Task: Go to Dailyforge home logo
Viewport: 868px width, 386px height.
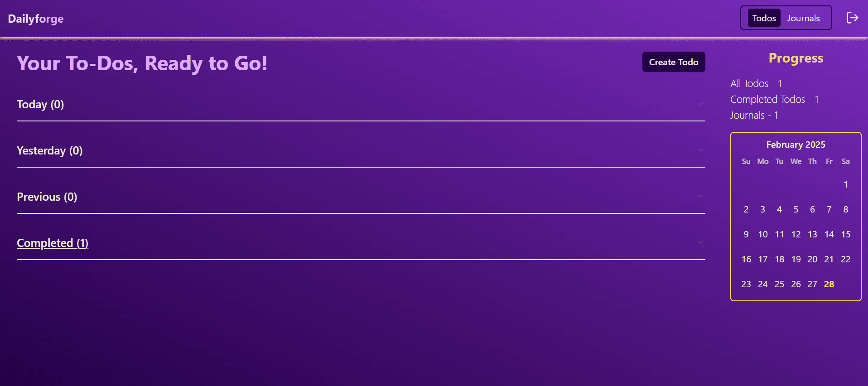Action: 36,19
